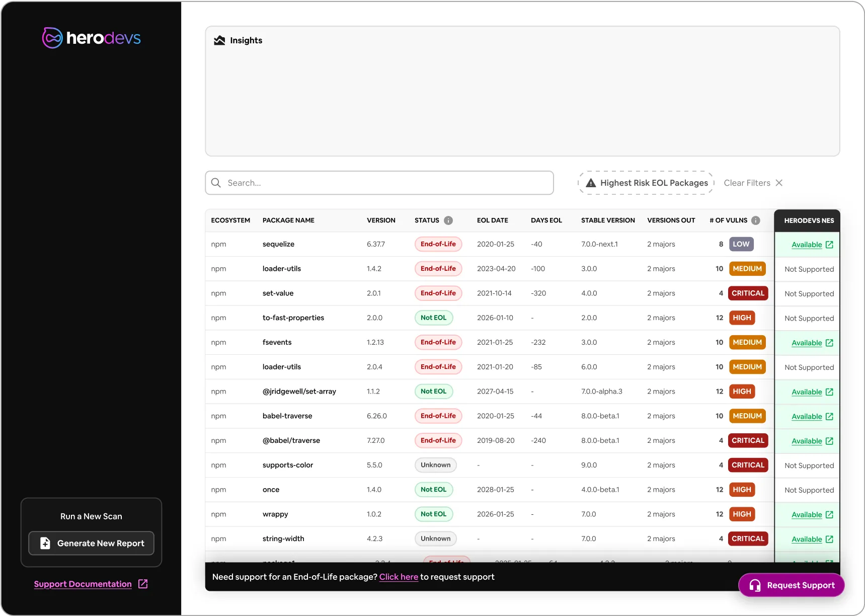The height and width of the screenshot is (616, 865).
Task: Toggle Highest Risk EOL Packages filter
Action: [x=646, y=183]
